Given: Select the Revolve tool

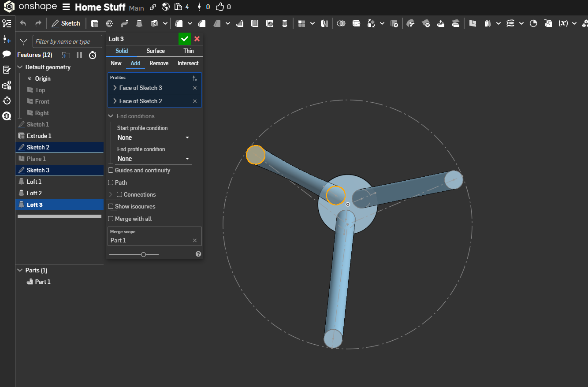Looking at the screenshot, I should tap(109, 23).
